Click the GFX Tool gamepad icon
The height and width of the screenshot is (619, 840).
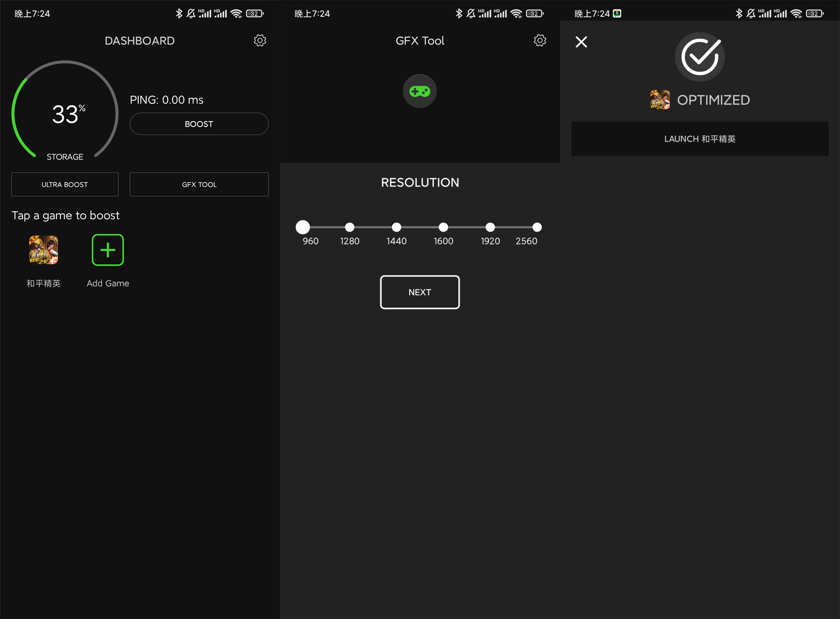420,91
